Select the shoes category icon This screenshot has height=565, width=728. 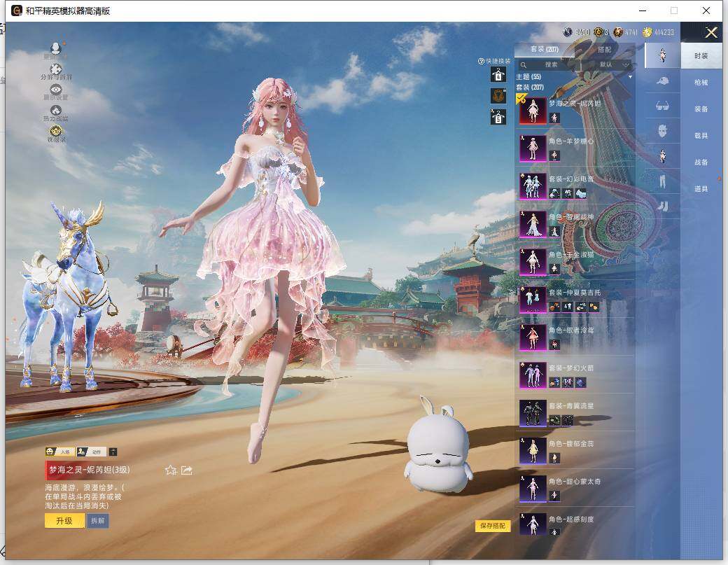coord(662,206)
